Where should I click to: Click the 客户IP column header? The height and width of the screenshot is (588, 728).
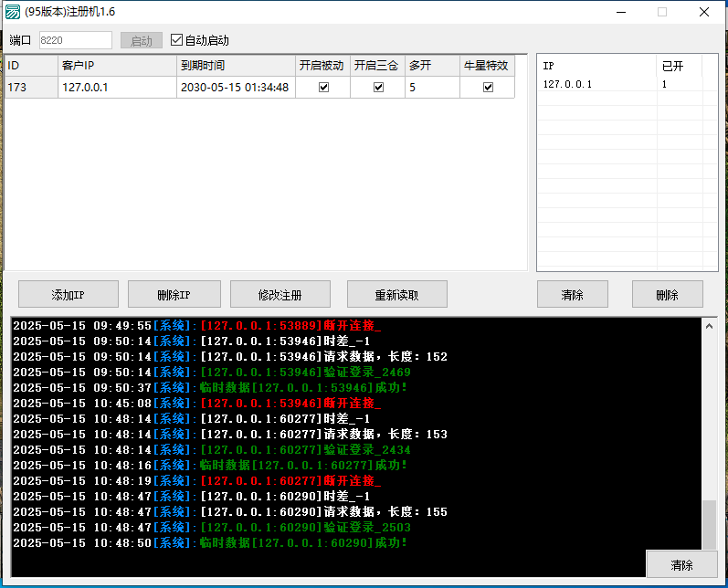(x=117, y=66)
